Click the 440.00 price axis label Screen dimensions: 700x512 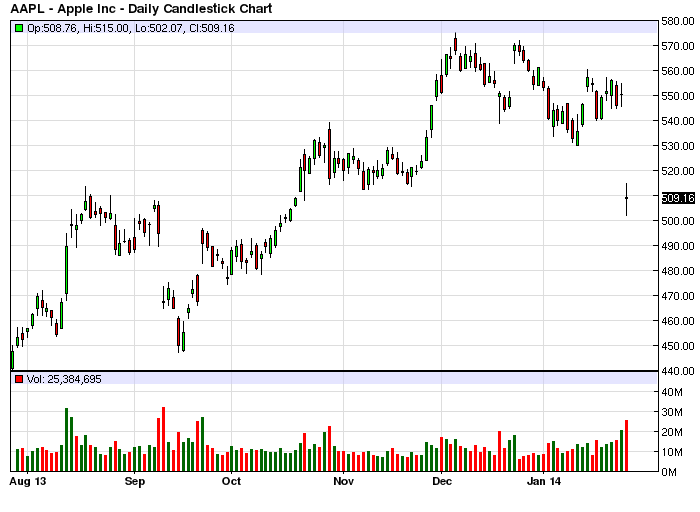[678, 371]
